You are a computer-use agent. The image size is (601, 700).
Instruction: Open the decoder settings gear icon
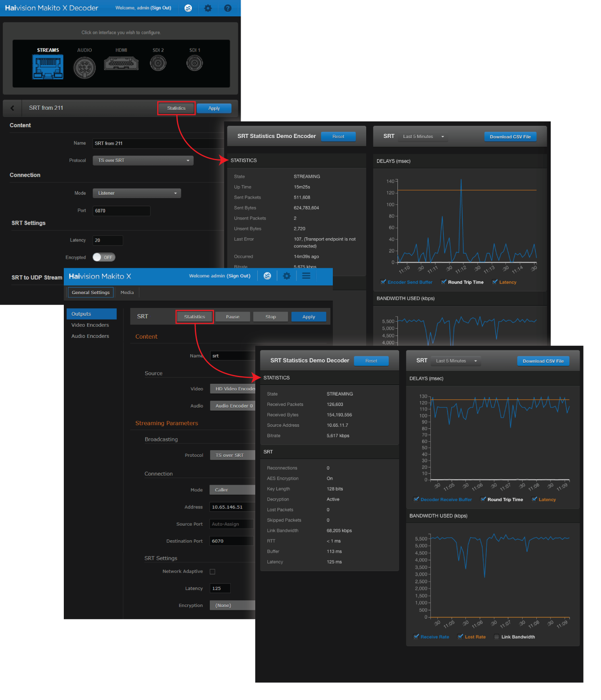coord(208,8)
